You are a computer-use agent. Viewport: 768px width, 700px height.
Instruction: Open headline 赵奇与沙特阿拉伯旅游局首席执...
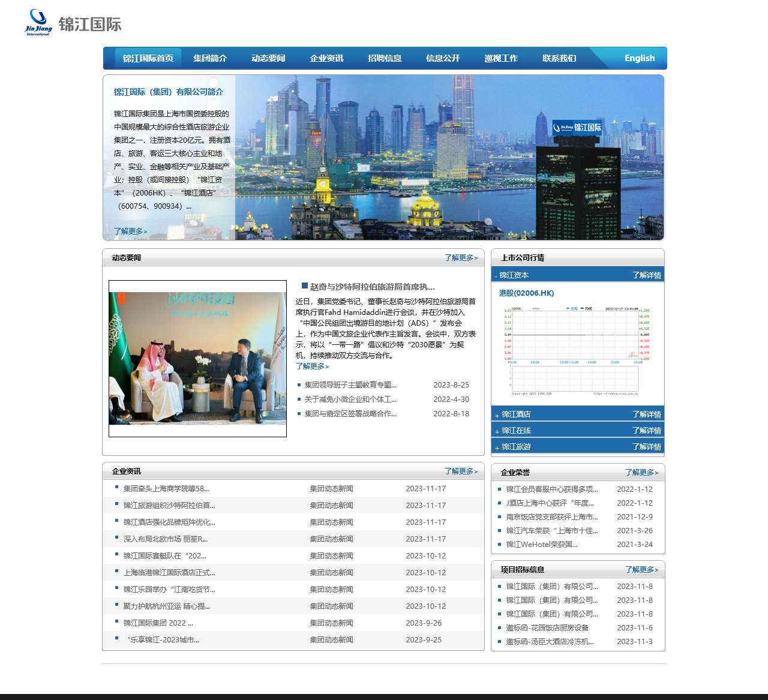372,287
